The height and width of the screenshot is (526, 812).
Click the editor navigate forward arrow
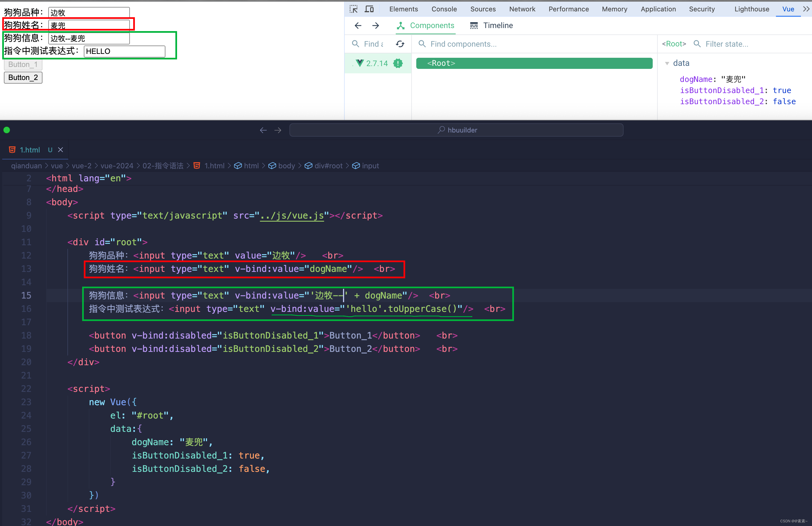278,130
